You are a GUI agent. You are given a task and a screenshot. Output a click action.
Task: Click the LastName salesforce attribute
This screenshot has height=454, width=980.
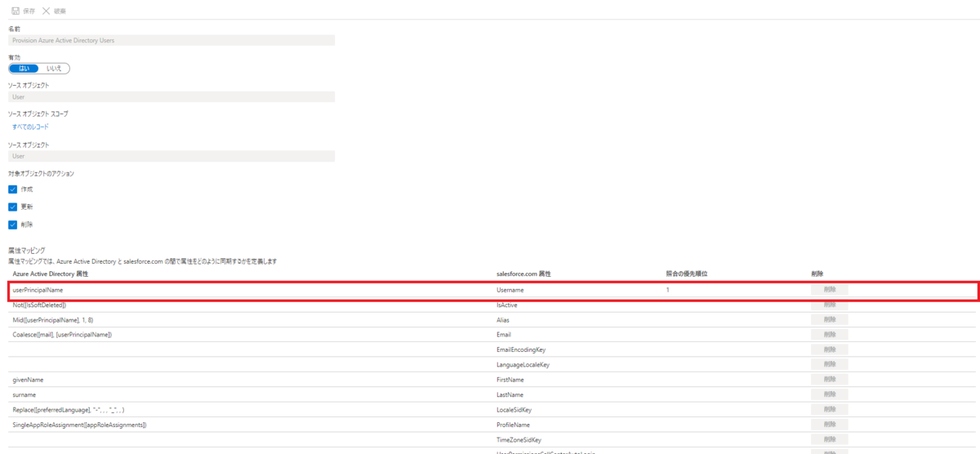[x=510, y=394]
